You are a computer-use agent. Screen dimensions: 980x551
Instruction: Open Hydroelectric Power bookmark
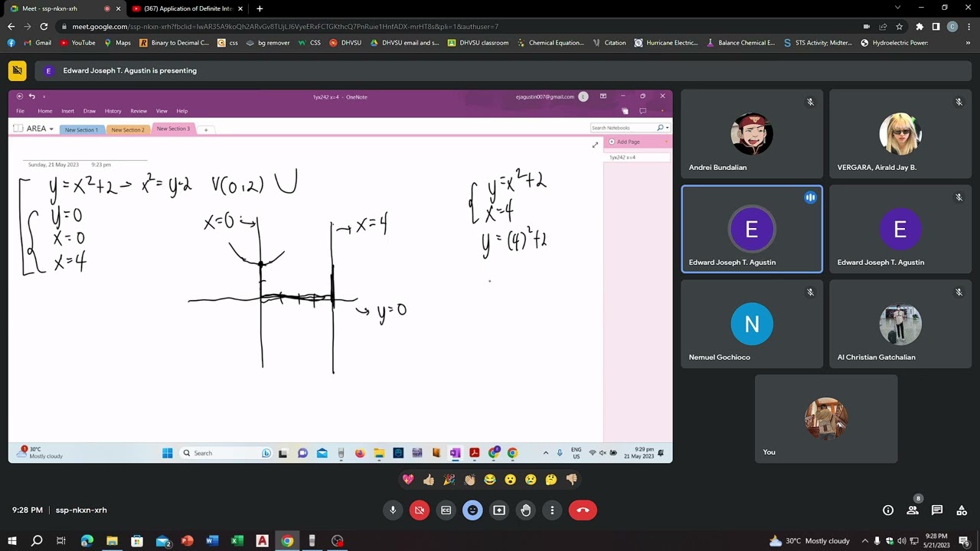[x=894, y=43]
